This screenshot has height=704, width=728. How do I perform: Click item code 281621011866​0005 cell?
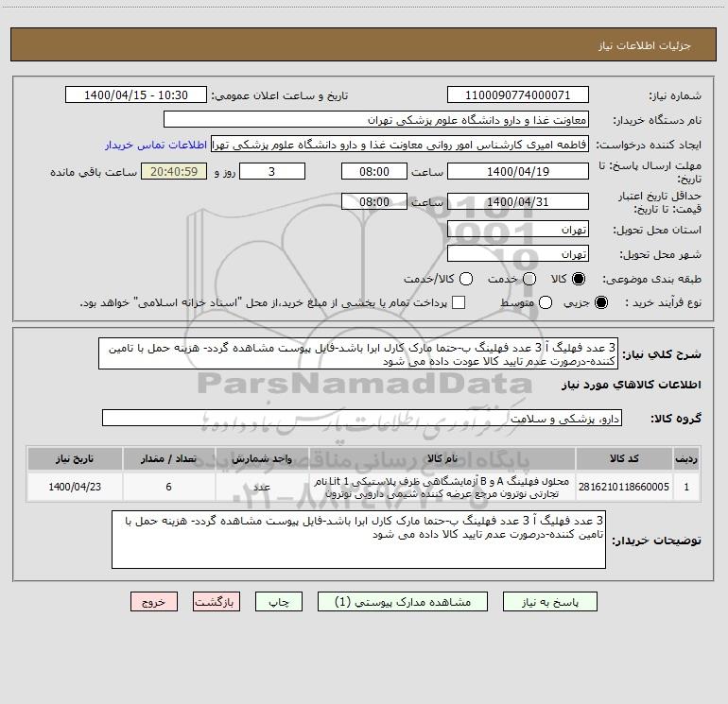click(x=624, y=487)
